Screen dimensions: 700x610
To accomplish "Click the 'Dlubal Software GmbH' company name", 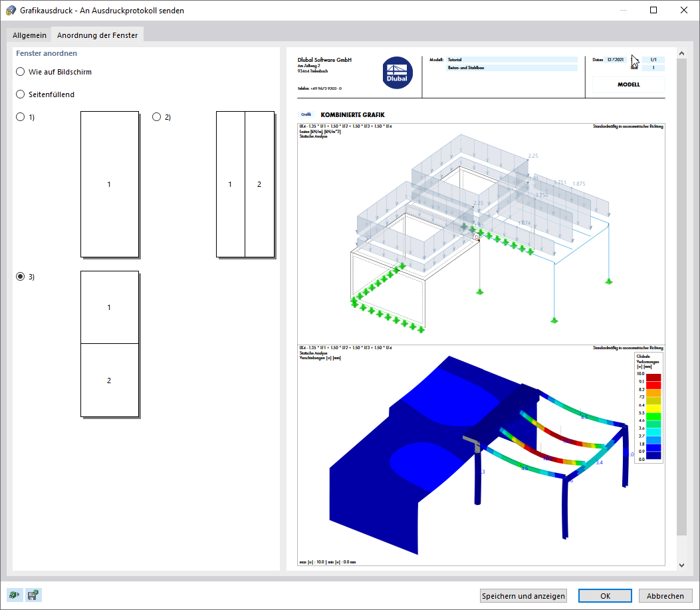I will [324, 60].
